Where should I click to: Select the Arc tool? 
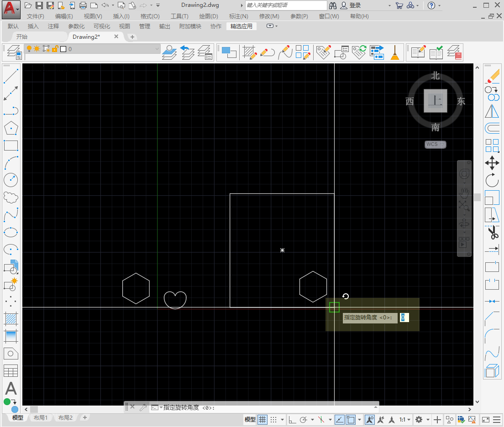(10, 163)
